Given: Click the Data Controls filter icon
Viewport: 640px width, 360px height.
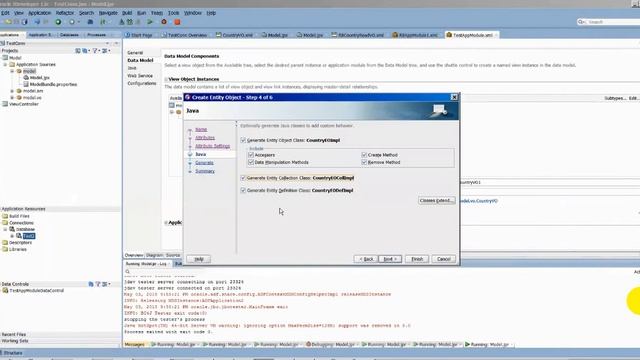Looking at the screenshot, I should tap(98, 284).
